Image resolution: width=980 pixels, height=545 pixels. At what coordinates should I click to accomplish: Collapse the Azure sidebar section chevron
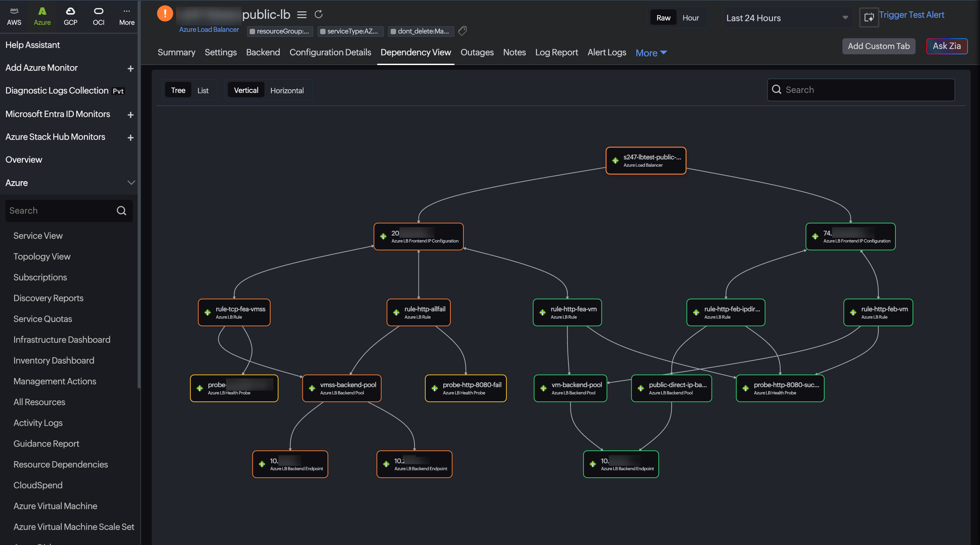[x=131, y=183]
